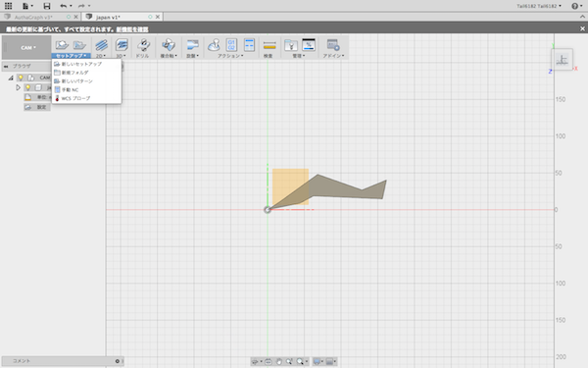
Task: Click the Task Manager percent icon
Action: click(309, 45)
